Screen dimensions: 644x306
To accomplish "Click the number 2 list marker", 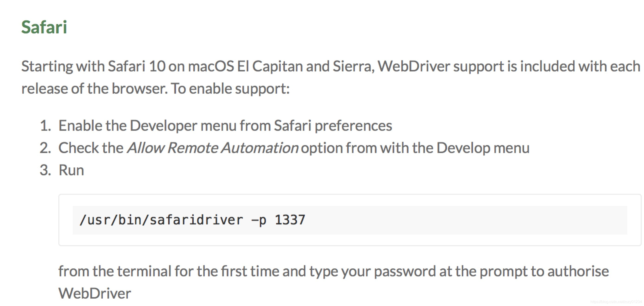I will point(45,148).
